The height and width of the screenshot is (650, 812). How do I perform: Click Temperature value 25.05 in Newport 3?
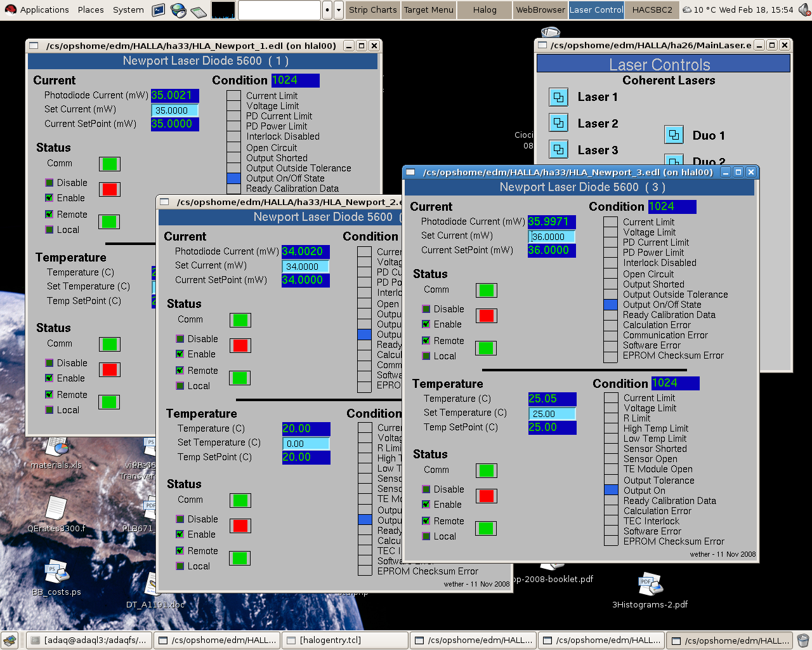click(x=553, y=399)
